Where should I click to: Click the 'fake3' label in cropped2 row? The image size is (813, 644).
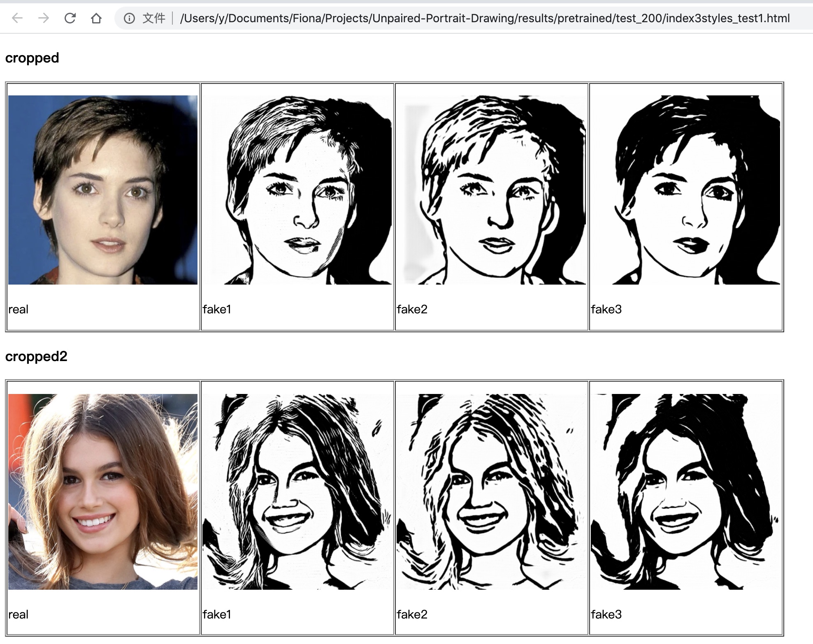(x=606, y=614)
